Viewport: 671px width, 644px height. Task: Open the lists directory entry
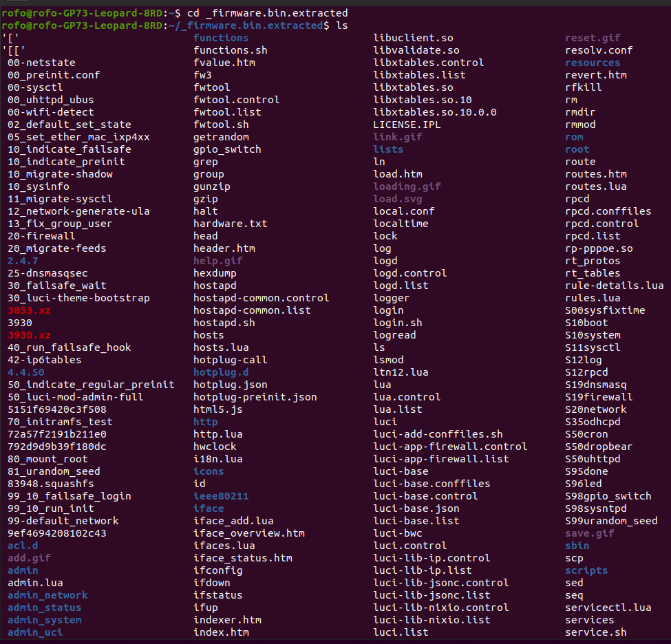pyautogui.click(x=388, y=149)
